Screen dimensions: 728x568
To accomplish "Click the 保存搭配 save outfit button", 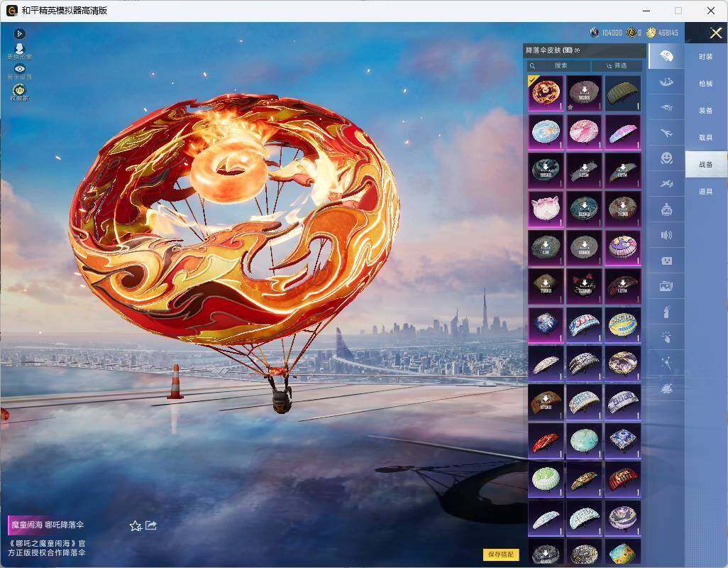I will coord(500,554).
